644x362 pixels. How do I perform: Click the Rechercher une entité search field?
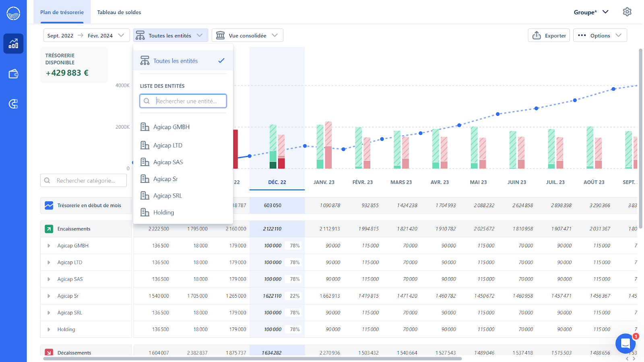pos(183,101)
